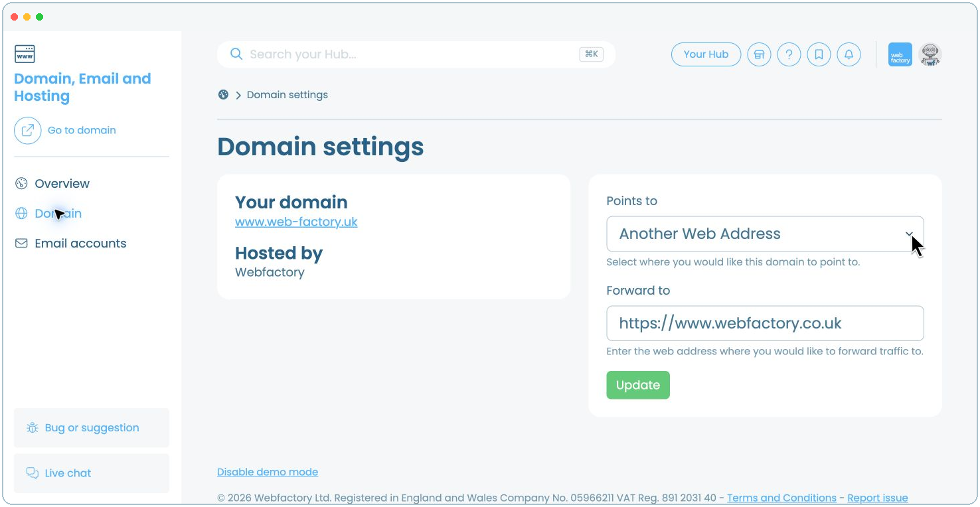Click the green Update button
This screenshot has height=507, width=980.
coord(638,385)
